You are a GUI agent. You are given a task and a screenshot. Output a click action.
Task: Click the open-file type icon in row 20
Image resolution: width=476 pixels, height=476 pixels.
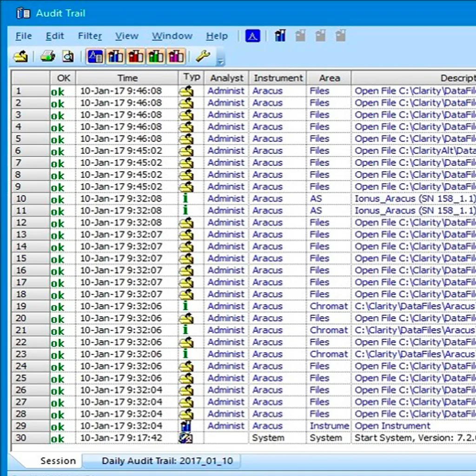pyautogui.click(x=186, y=318)
